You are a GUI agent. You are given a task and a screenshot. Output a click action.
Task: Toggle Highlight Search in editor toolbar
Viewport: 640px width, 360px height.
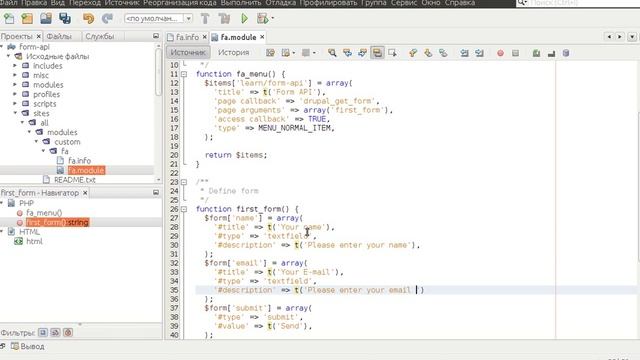tap(378, 53)
